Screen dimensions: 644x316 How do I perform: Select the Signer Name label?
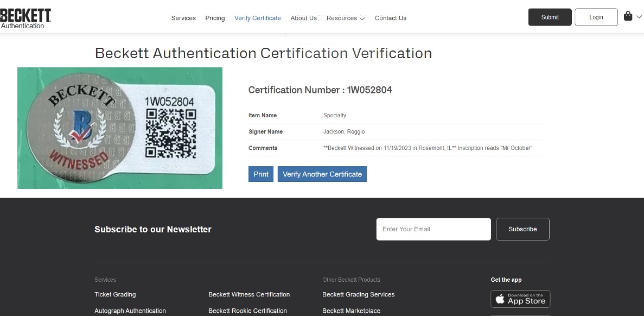(265, 132)
